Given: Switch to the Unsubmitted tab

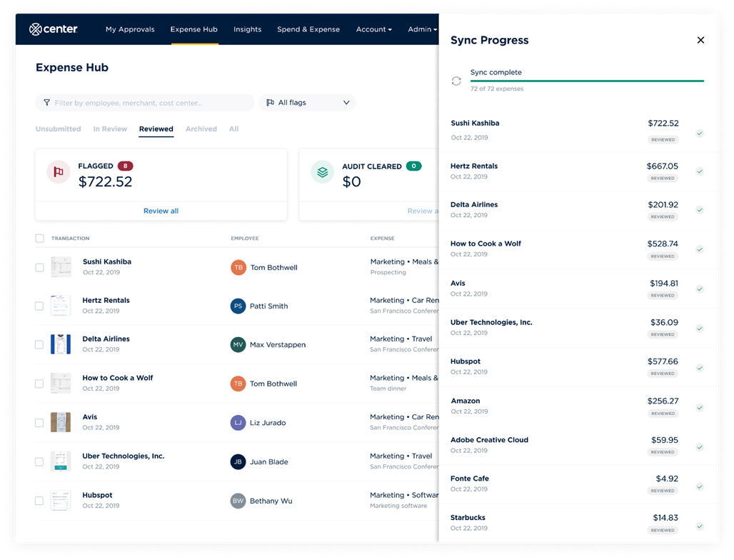Looking at the screenshot, I should point(58,129).
